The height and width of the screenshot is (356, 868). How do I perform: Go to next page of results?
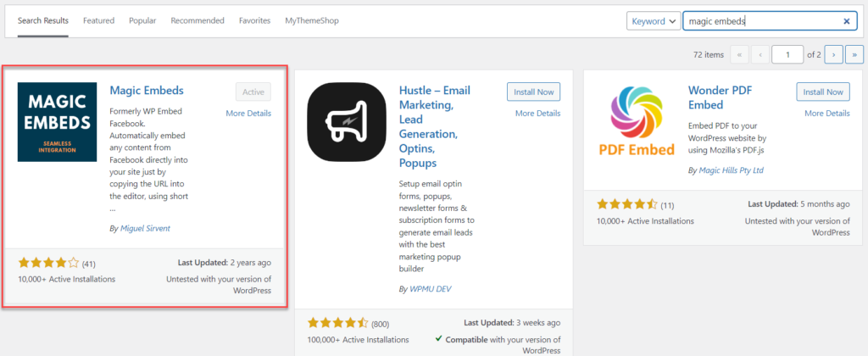click(x=833, y=54)
